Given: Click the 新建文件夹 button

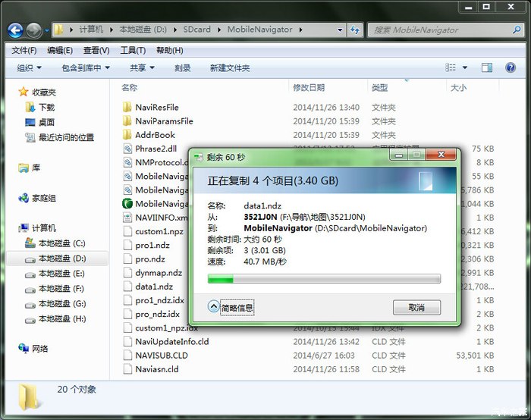Looking at the screenshot, I should click(x=230, y=68).
